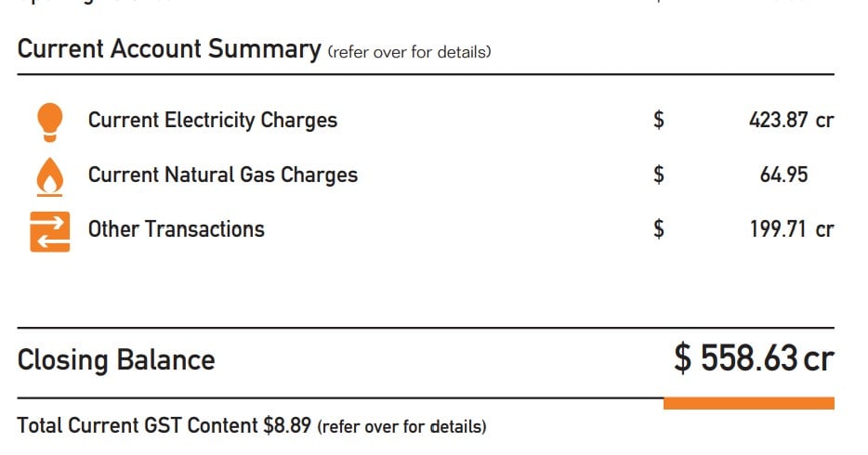Click the dollar sign in the electricity row

[x=659, y=120]
